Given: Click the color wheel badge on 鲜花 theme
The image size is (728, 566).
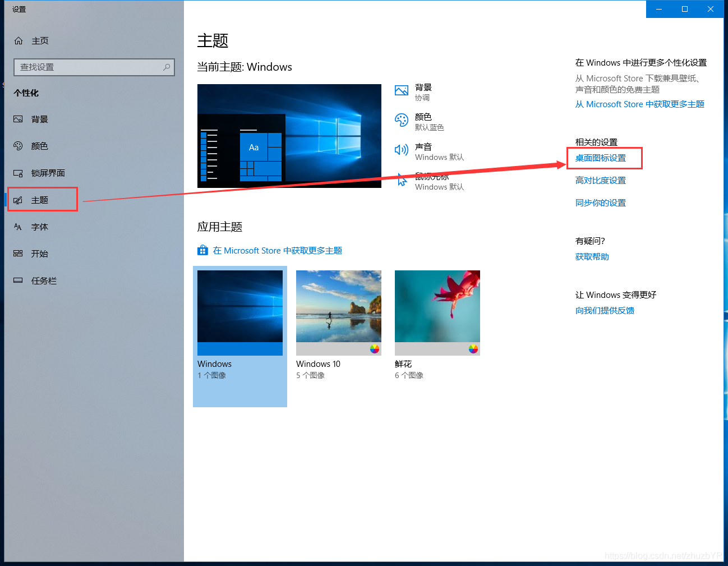Looking at the screenshot, I should (x=473, y=349).
